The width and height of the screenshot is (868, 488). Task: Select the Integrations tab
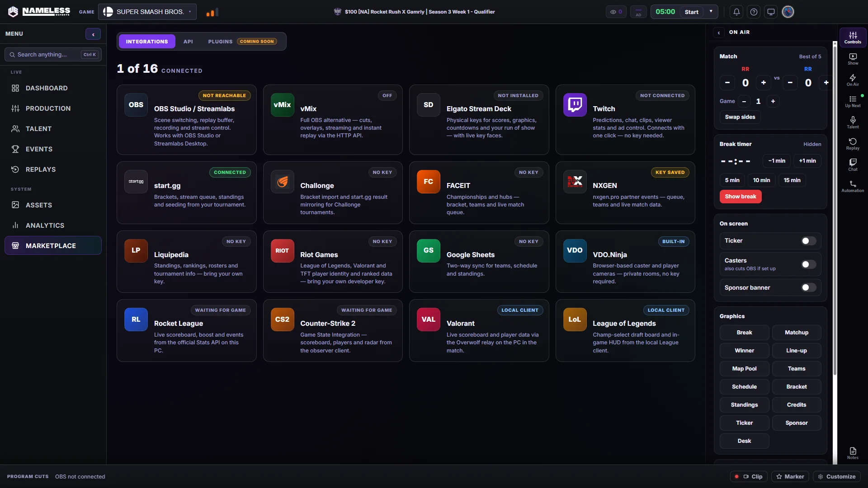(x=147, y=42)
